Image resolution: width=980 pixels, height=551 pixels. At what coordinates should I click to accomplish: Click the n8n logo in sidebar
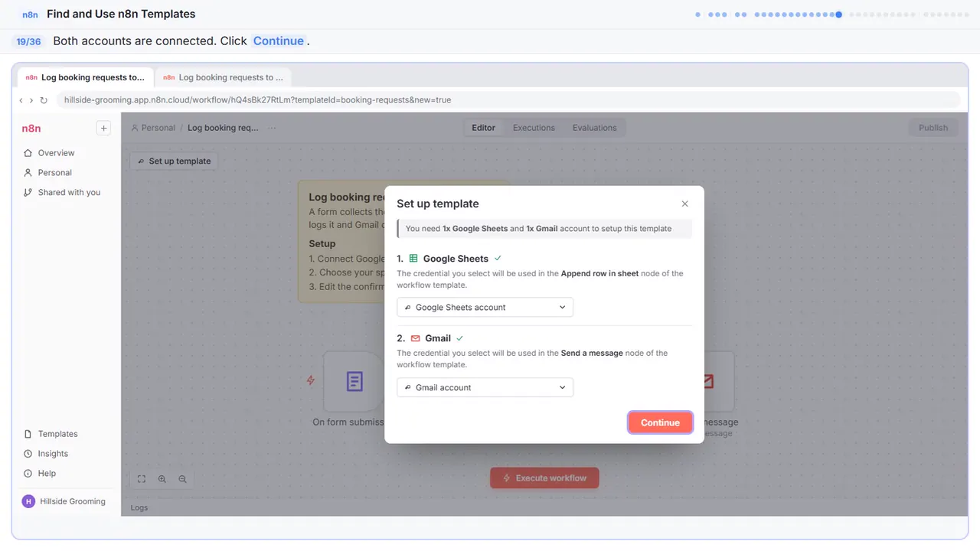point(31,129)
